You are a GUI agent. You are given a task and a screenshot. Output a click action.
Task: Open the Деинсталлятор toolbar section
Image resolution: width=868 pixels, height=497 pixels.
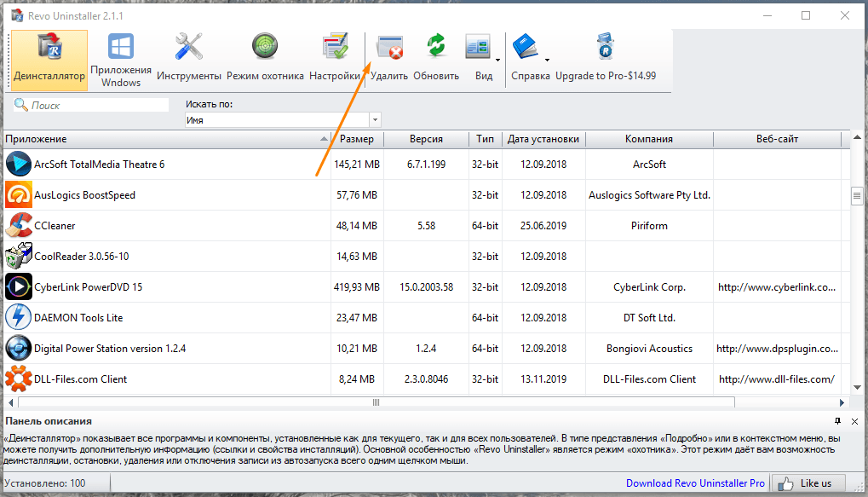(49, 60)
